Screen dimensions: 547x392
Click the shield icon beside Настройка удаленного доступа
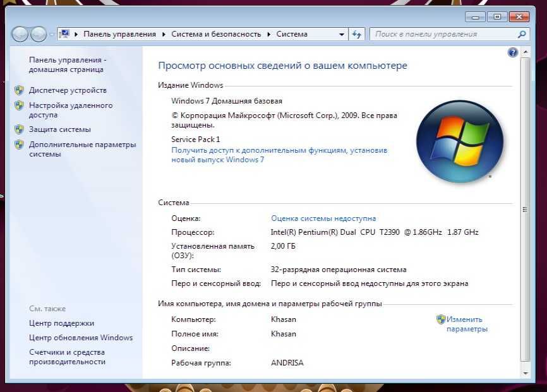(x=19, y=105)
